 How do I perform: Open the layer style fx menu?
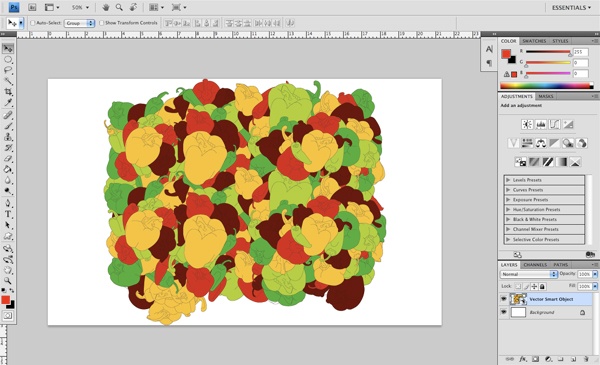pyautogui.click(x=523, y=359)
